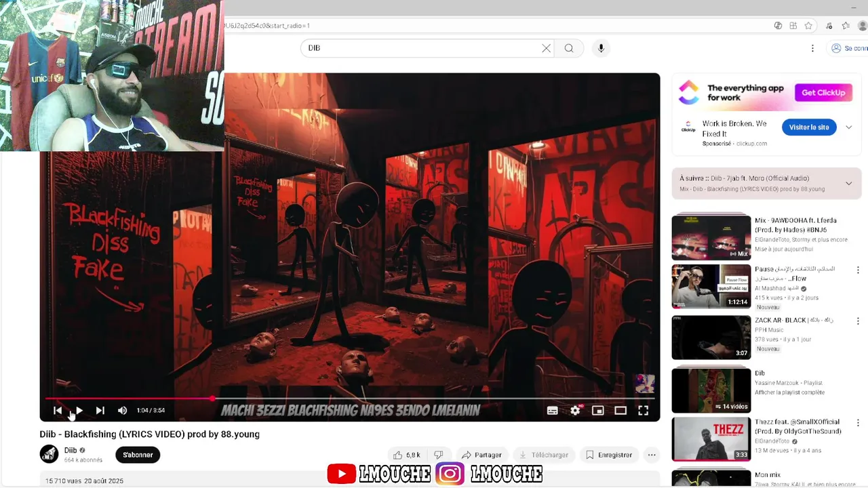Viewport: 868px width, 488px height.
Task: Toggle theater mode view
Action: pos(620,410)
